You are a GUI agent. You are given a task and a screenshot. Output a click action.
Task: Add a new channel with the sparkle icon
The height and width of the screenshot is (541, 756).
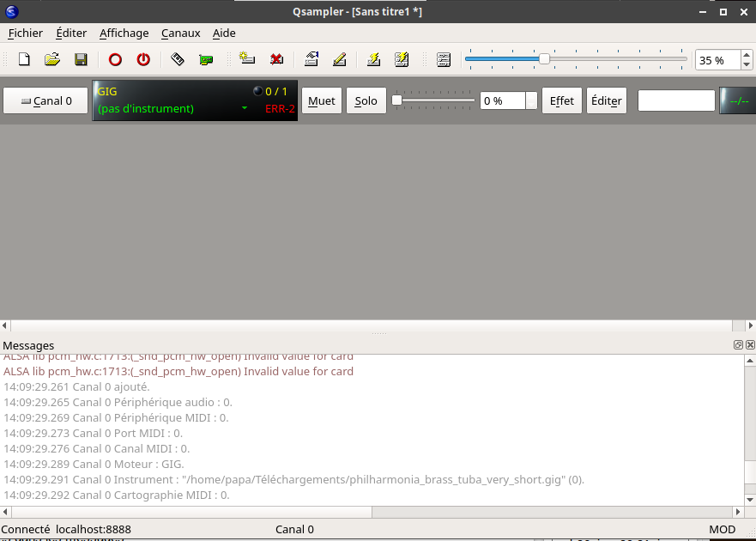[247, 59]
